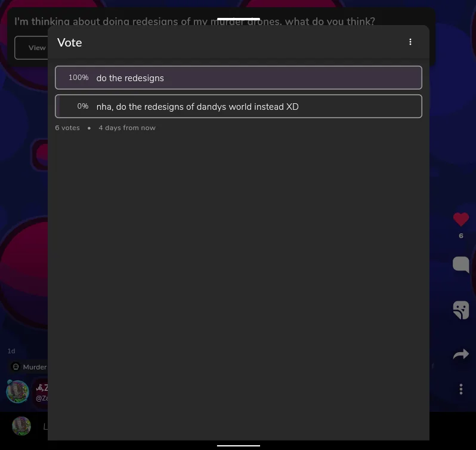Screen dimensions: 476x450
Task: Click the "1d" post age label
Action: pyautogui.click(x=11, y=351)
